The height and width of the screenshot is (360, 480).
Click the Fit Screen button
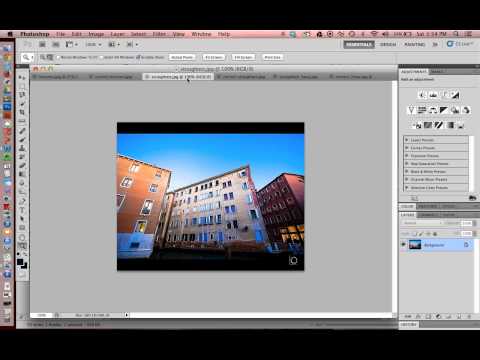tap(214, 57)
